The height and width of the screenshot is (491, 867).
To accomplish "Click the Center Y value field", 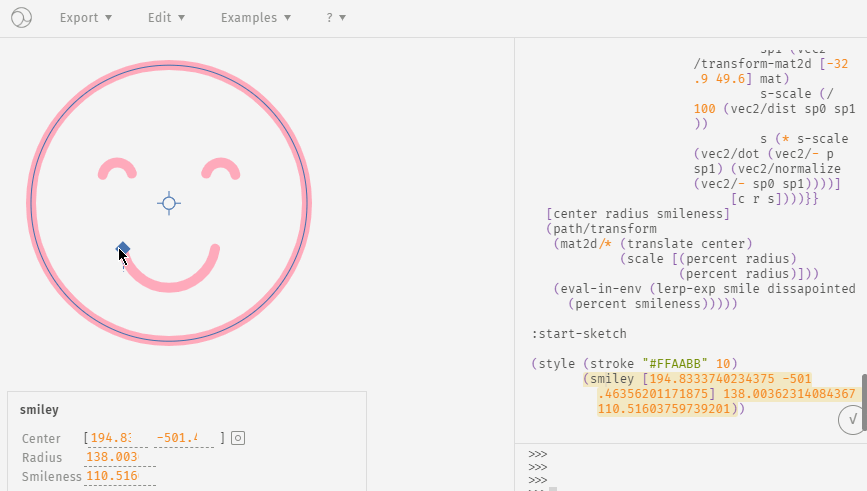I will tap(184, 438).
